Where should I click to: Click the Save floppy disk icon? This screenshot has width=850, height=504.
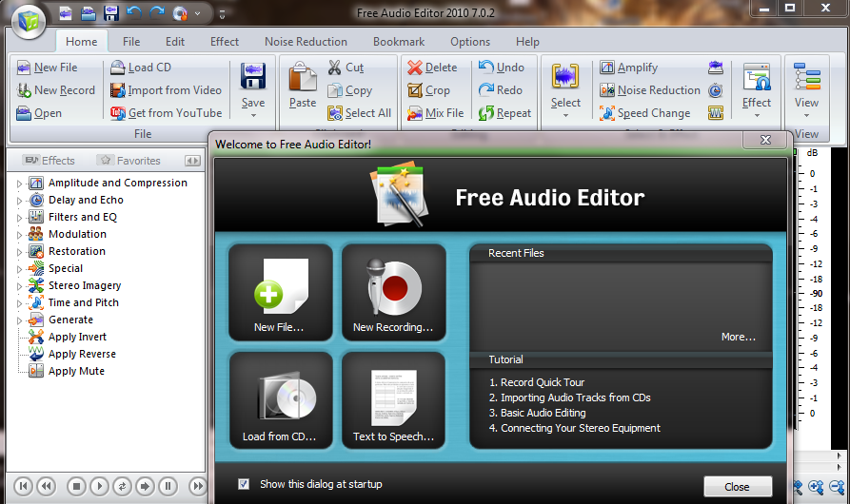pos(253,76)
